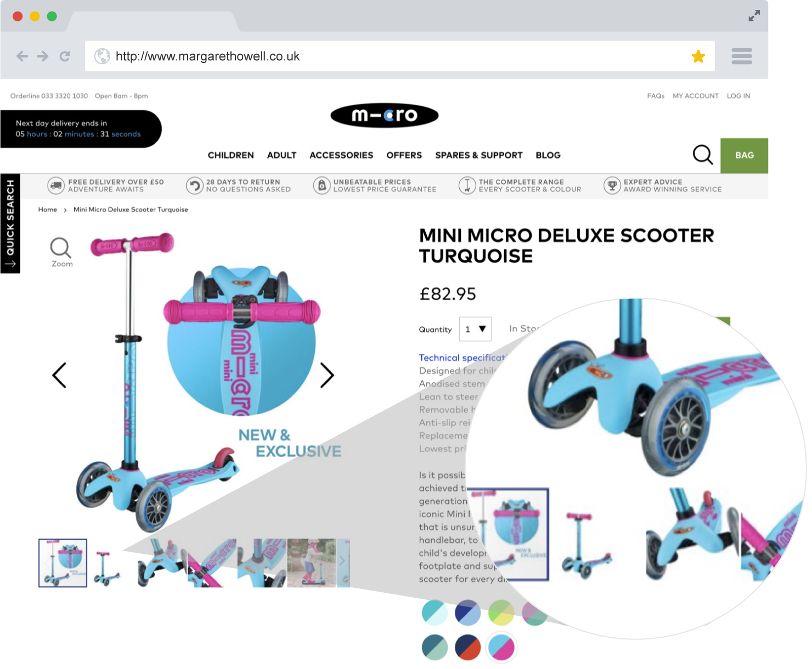Open the image Zoom magnifier
The height and width of the screenshot is (669, 812).
61,252
